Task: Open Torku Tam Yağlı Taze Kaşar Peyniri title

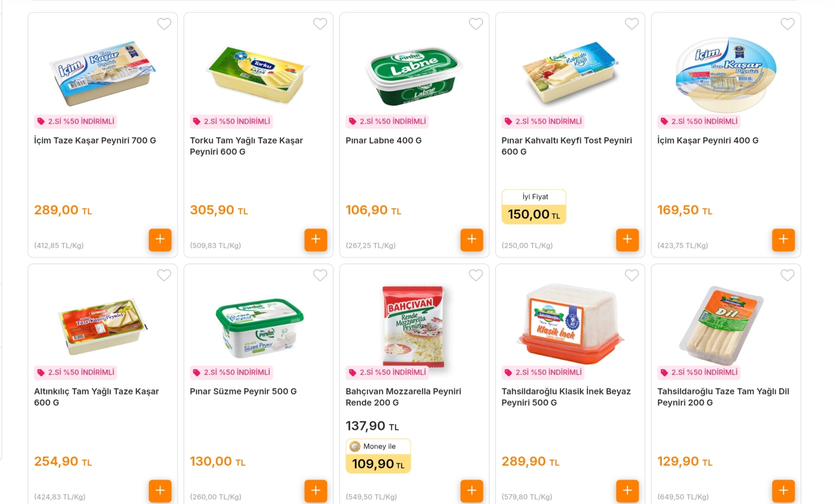Action: click(x=246, y=146)
